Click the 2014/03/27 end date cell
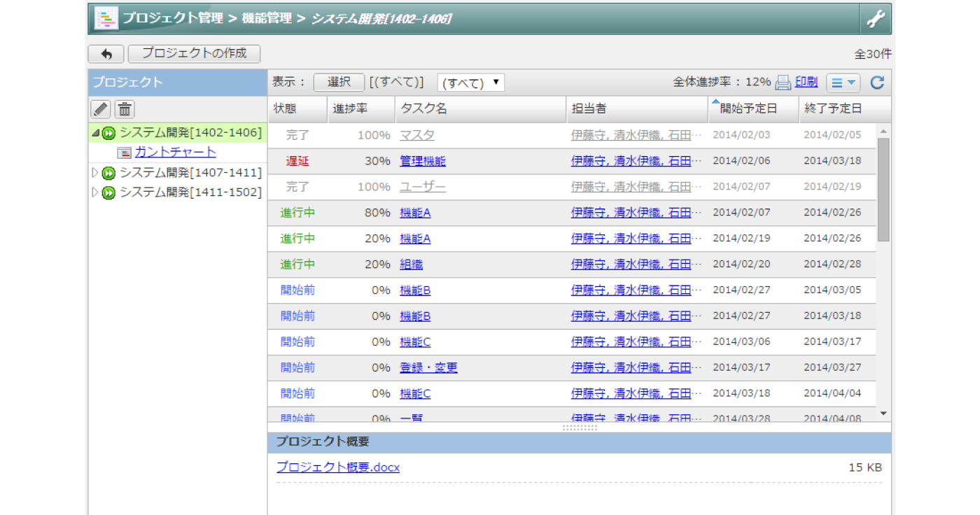This screenshot has width=980, height=515. [832, 367]
